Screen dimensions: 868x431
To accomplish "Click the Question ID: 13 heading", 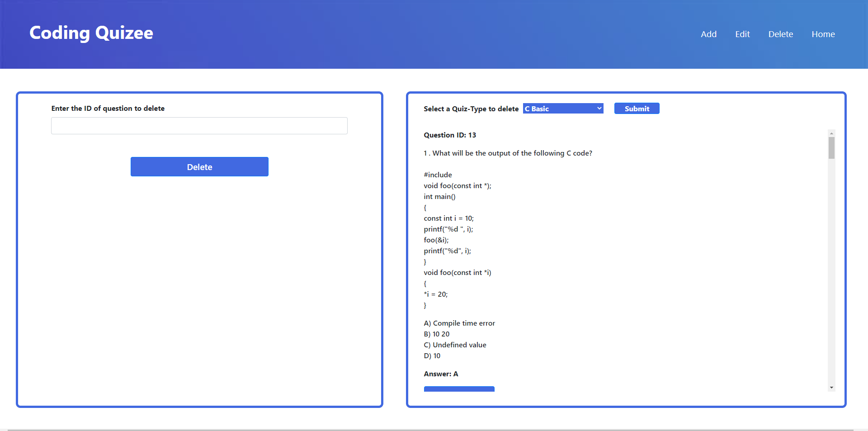I will pyautogui.click(x=449, y=135).
